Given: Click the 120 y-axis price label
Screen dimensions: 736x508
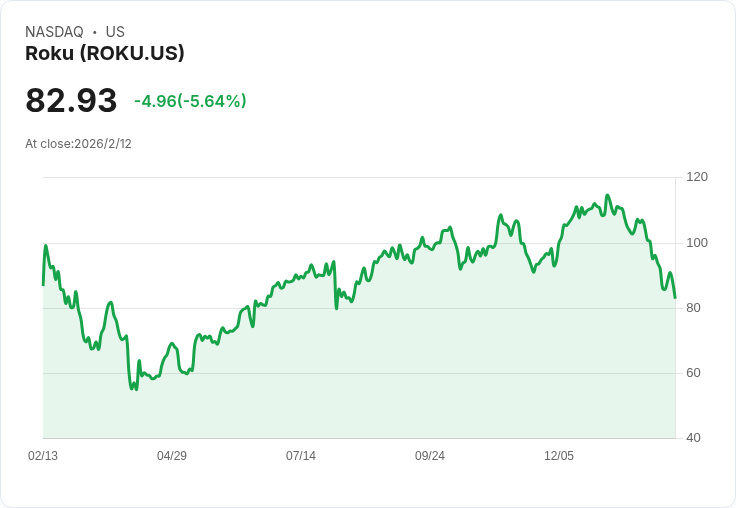Looking at the screenshot, I should click(x=697, y=177).
